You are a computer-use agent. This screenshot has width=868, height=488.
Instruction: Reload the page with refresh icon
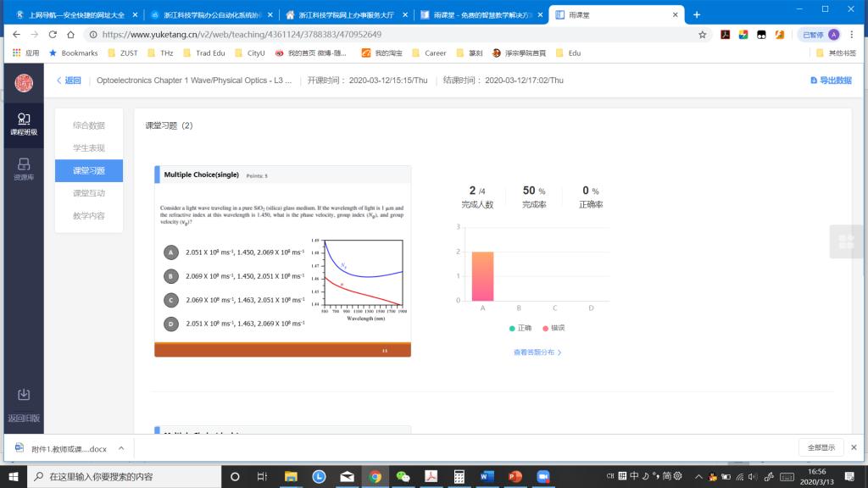tap(53, 35)
